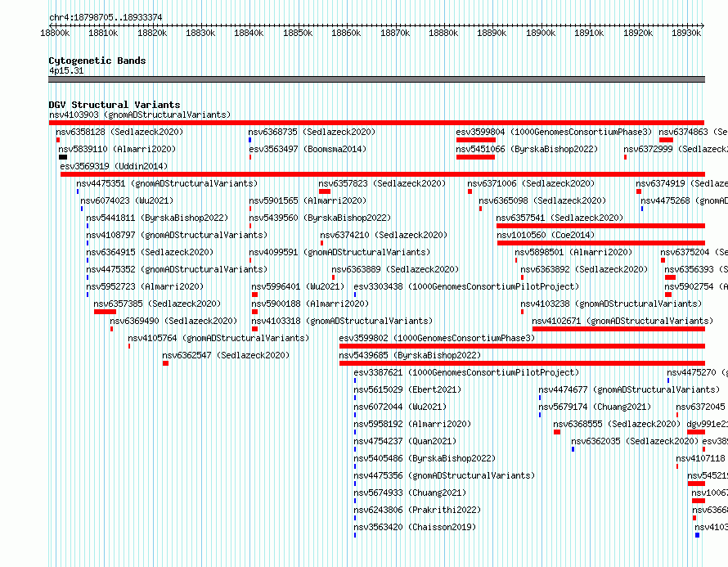Click nsv5952723 (Almarri2020) label
728x567 pixels.
tap(145, 286)
